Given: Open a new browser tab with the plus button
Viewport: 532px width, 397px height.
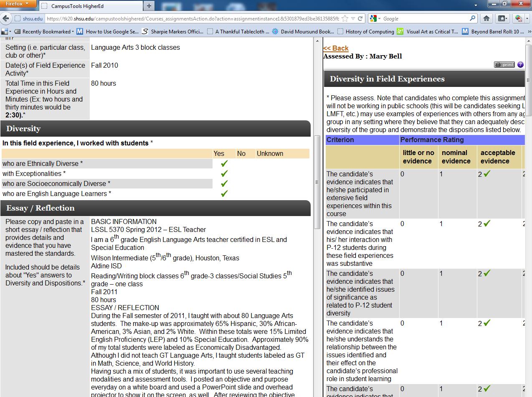Looking at the screenshot, I should coord(149,6).
